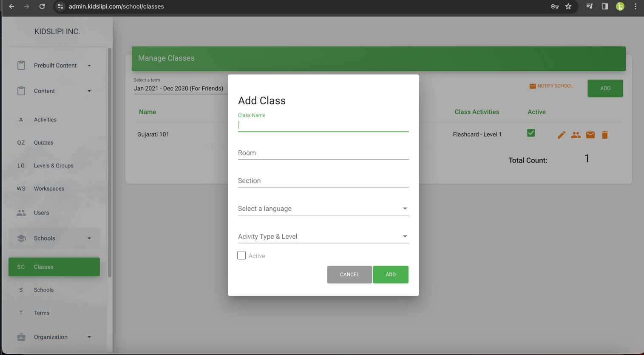Image resolution: width=644 pixels, height=355 pixels.
Task: Bookmark page with the star icon
Action: (568, 6)
